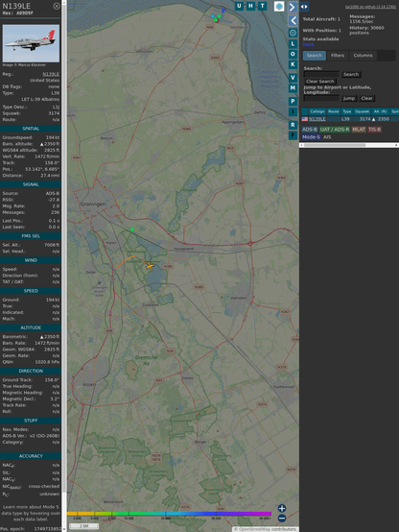Click the left-arrow sidebar collapse button
The image size is (399, 532).
[293, 21]
